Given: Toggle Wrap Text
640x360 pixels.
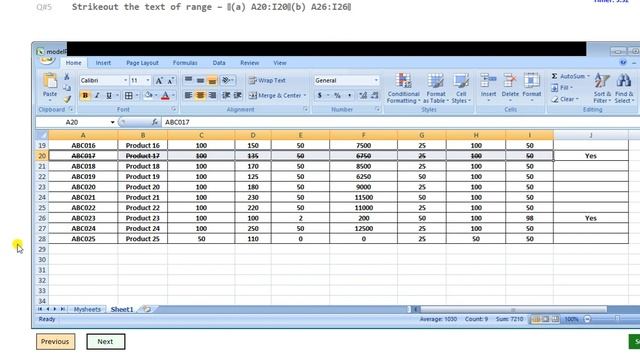Looking at the screenshot, I should click(267, 80).
